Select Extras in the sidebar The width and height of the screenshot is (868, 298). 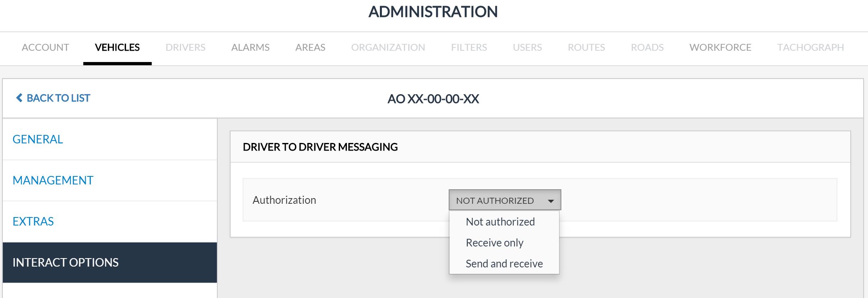coord(33,221)
